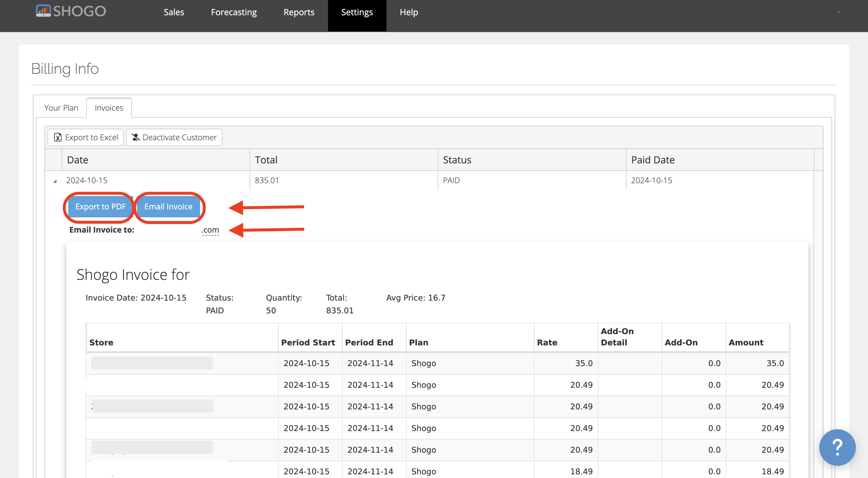Sort by the Status column header
Viewport: 868px width, 478px height.
[x=532, y=160]
